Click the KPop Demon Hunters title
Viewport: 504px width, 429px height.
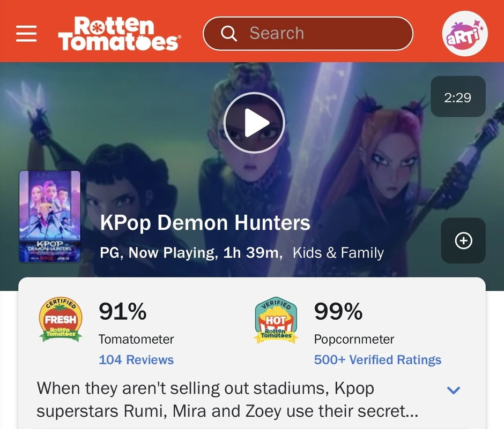[x=204, y=222]
